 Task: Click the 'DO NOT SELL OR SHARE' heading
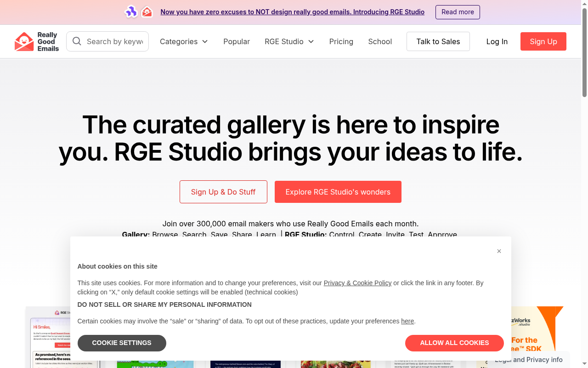coord(164,305)
